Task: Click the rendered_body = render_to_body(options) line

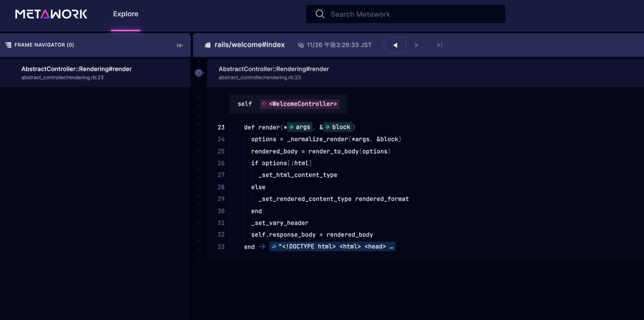Action: [320, 151]
